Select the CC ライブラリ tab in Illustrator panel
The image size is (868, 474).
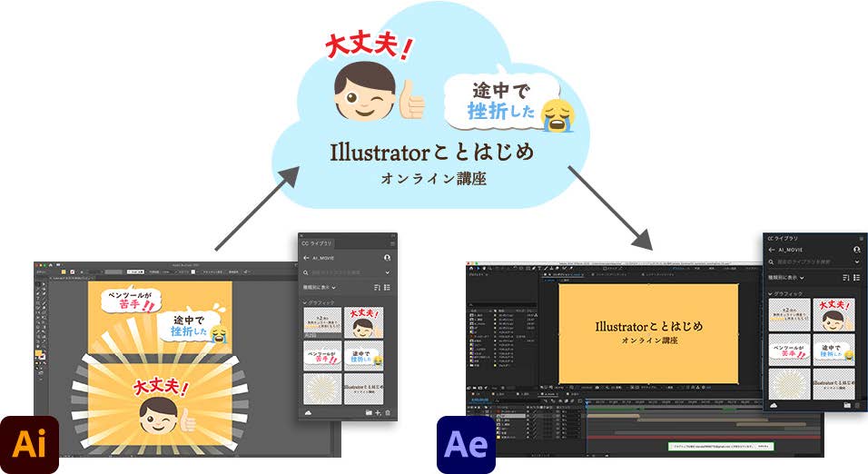(317, 243)
